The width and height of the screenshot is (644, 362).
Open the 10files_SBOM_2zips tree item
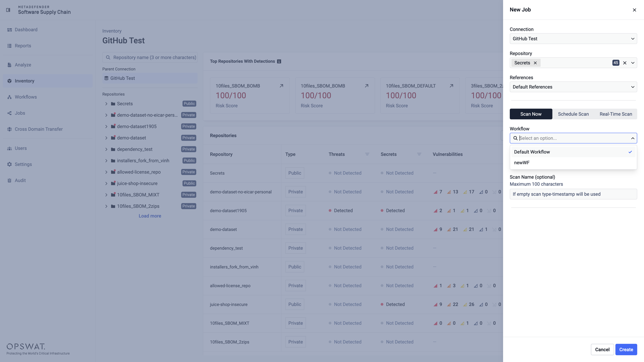(x=150, y=206)
